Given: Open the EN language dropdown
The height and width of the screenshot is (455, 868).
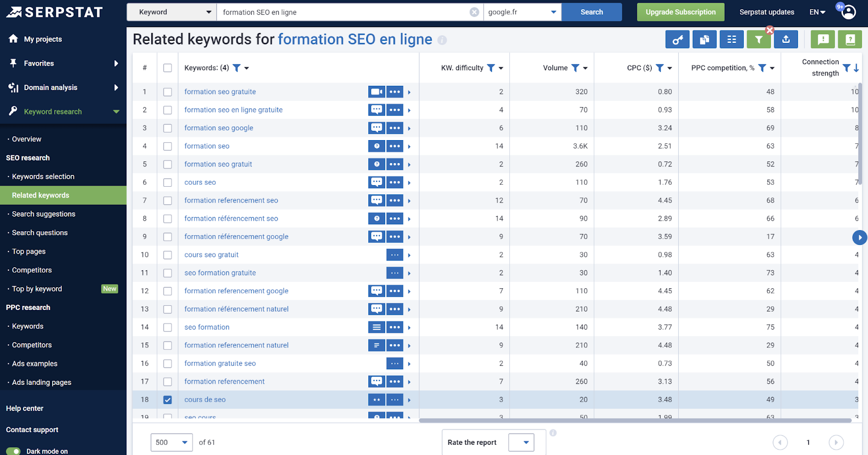Looking at the screenshot, I should tap(817, 12).
